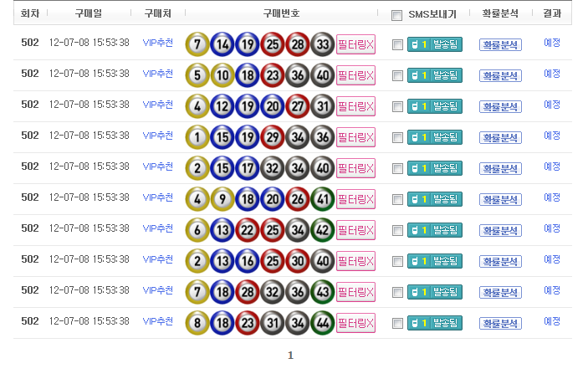Check the SMS checkbox in the row with ball 30
Screen dimensions: 588x379
click(x=397, y=261)
